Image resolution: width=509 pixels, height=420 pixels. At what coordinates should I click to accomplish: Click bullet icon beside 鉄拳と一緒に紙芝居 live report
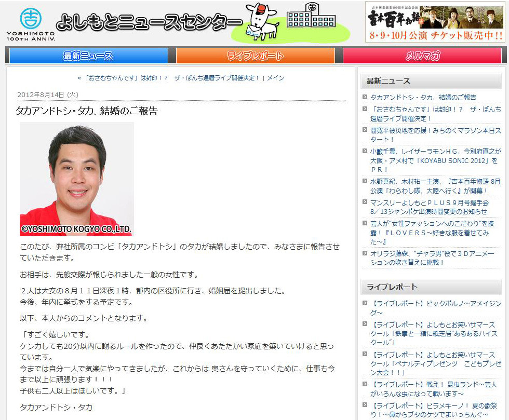coord(365,324)
